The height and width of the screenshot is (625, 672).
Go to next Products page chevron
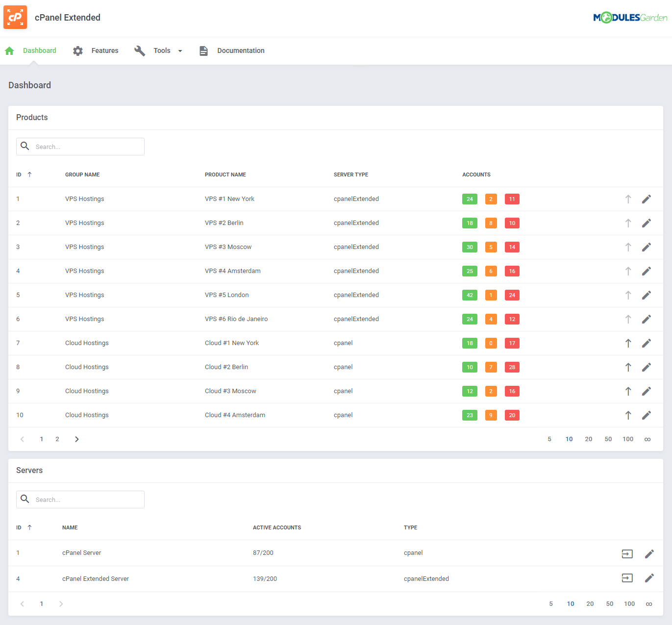(76, 439)
